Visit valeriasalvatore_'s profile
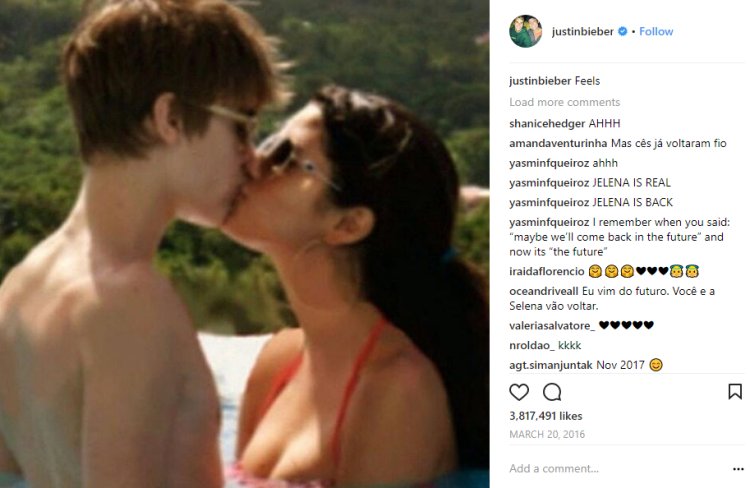The width and height of the screenshot is (750, 488). point(552,326)
